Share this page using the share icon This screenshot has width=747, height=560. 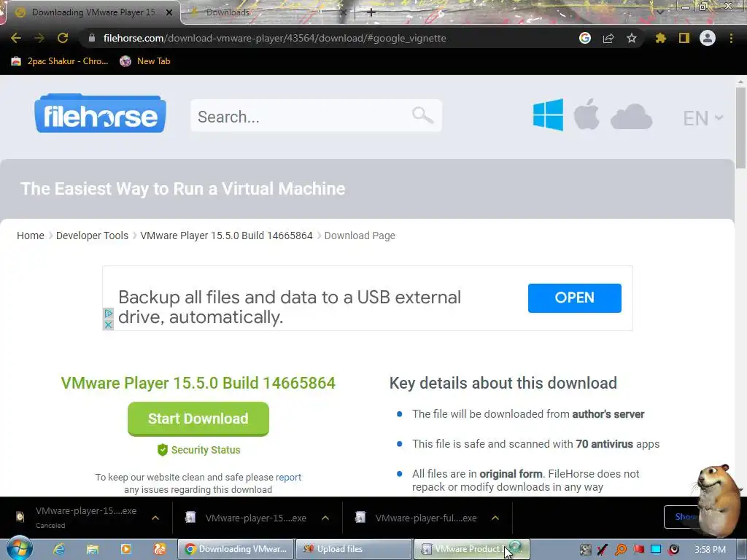click(608, 38)
